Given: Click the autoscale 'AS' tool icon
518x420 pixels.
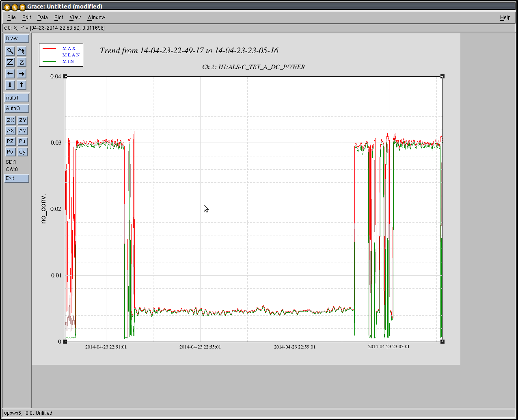Looking at the screenshot, I should click(x=22, y=51).
